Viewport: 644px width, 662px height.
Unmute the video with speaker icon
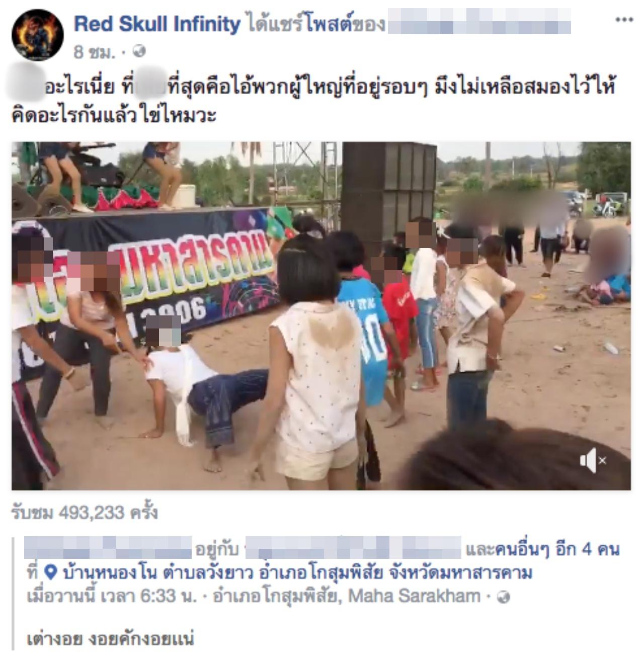coord(593,460)
